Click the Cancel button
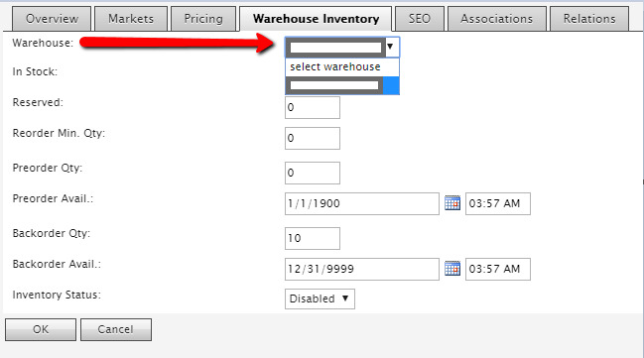644x358 pixels. pos(116,329)
